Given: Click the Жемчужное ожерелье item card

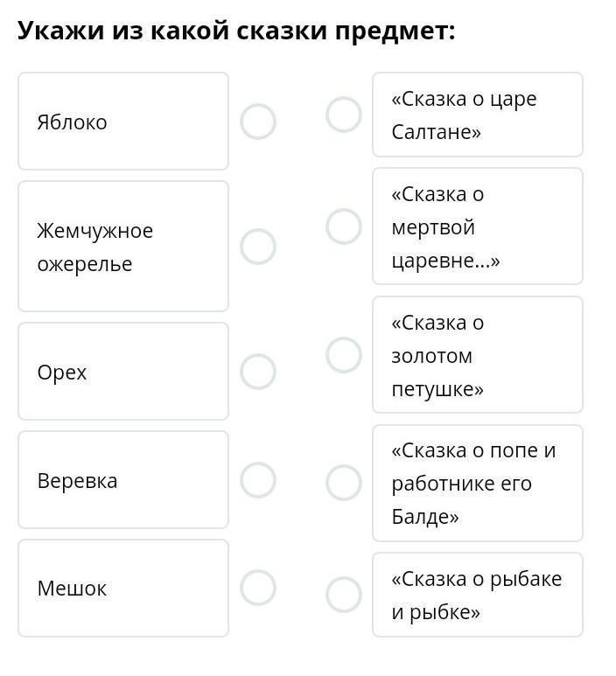Looking at the screenshot, I should click(123, 247).
